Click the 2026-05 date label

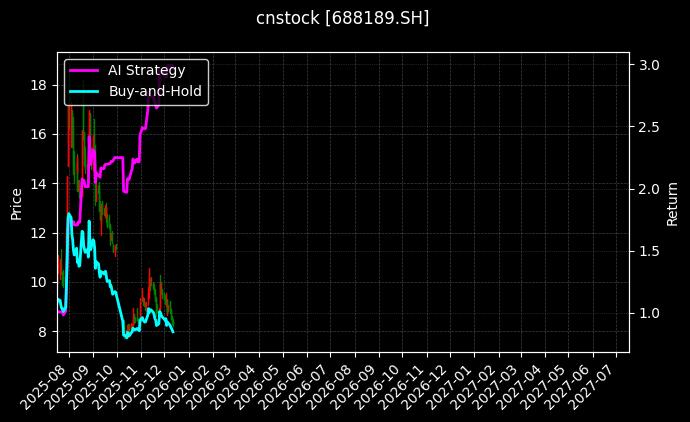click(x=258, y=387)
